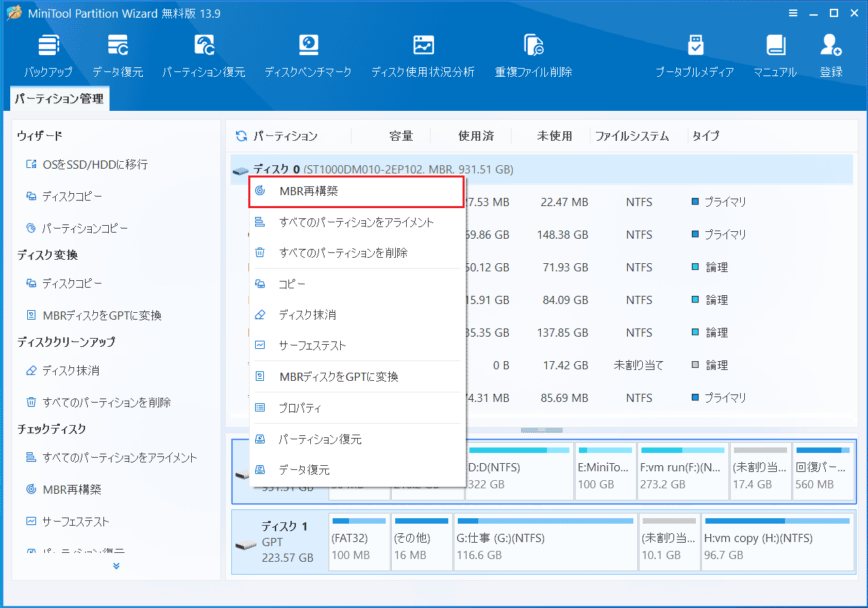Choose ディスクコピー under ディスク変換

pyautogui.click(x=64, y=283)
